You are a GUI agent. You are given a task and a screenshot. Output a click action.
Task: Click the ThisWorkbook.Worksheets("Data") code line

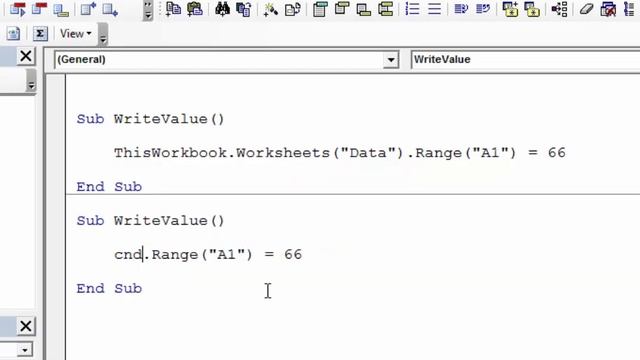[340, 153]
